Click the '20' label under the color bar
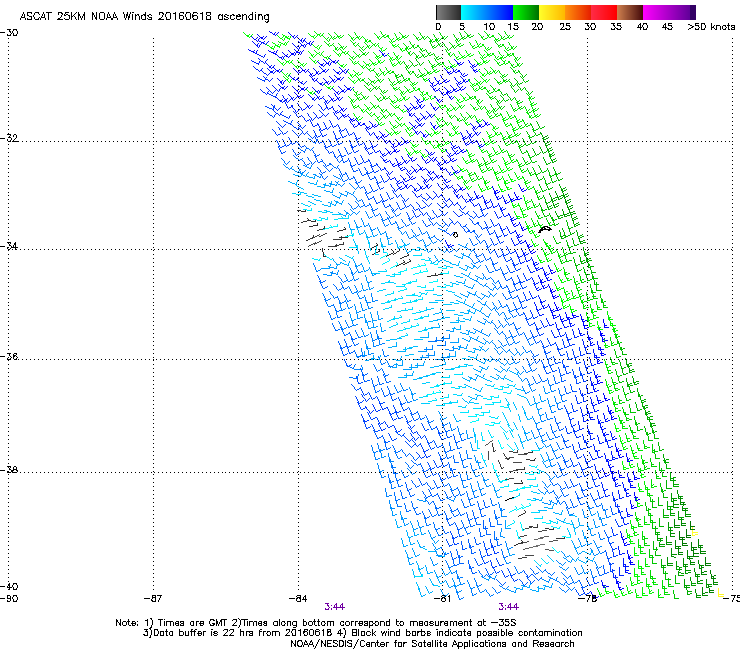This screenshot has width=740, height=650. click(537, 27)
